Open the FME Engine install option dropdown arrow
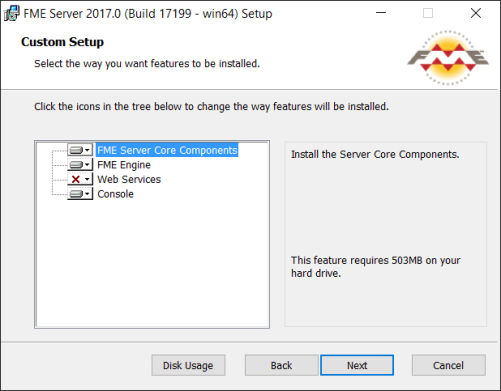 [87, 165]
